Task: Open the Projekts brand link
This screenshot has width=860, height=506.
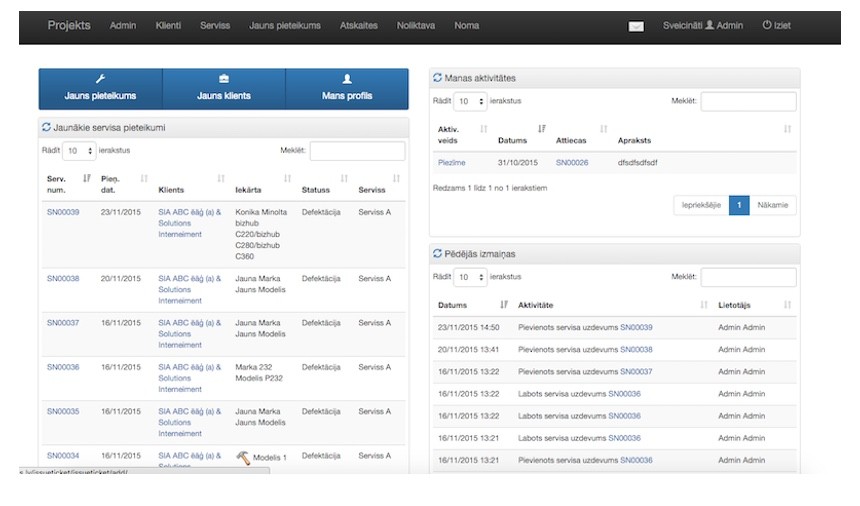Action: coord(69,25)
